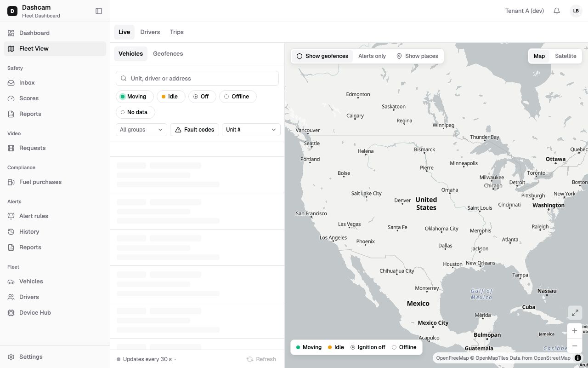Image resolution: width=588 pixels, height=368 pixels.
Task: Open the Unit # sort dropdown
Action: click(251, 130)
